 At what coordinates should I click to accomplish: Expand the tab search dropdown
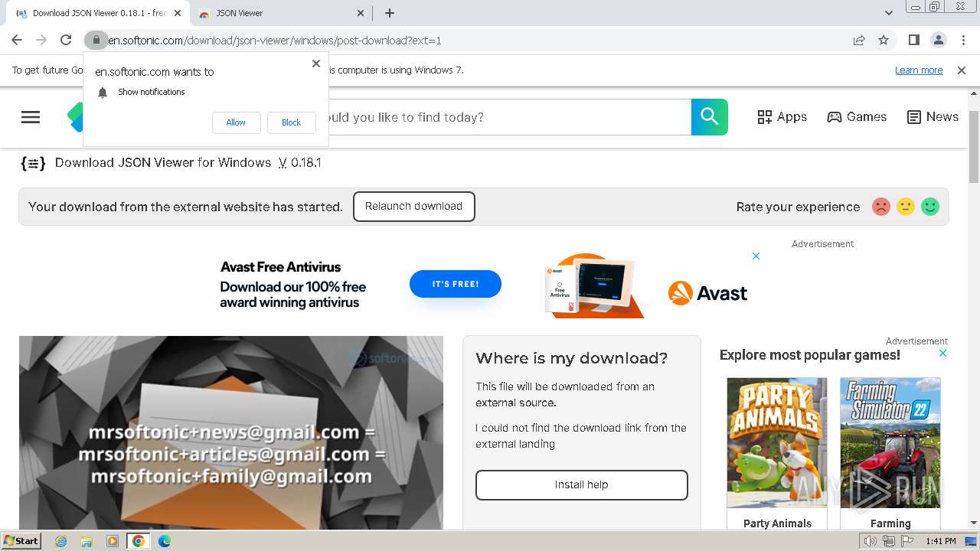point(888,13)
